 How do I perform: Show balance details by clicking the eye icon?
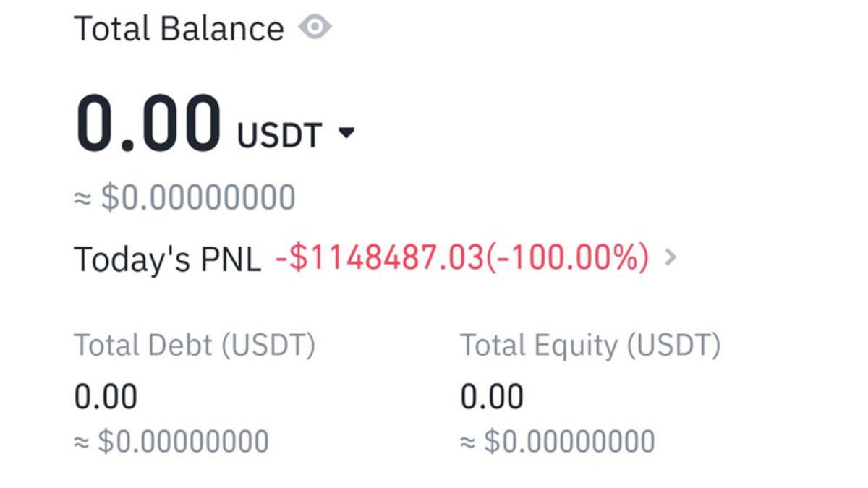pos(316,27)
